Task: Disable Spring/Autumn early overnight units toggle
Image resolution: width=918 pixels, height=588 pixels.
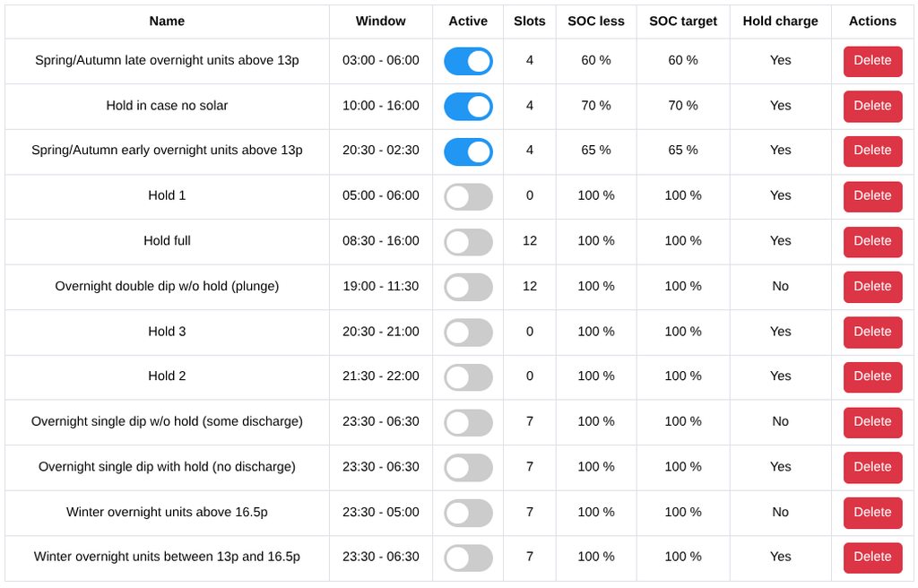Action: click(x=468, y=151)
